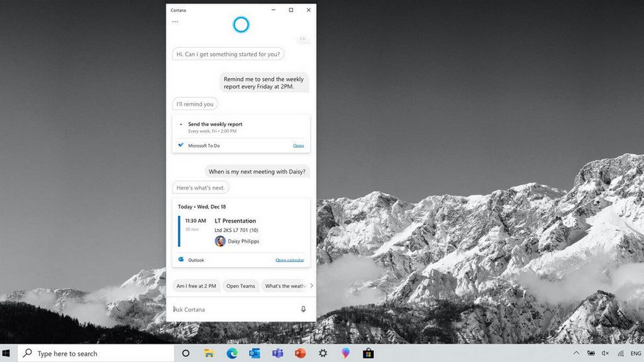Click the Microsoft To Do checkmark icon
644x362 pixels.
180,145
